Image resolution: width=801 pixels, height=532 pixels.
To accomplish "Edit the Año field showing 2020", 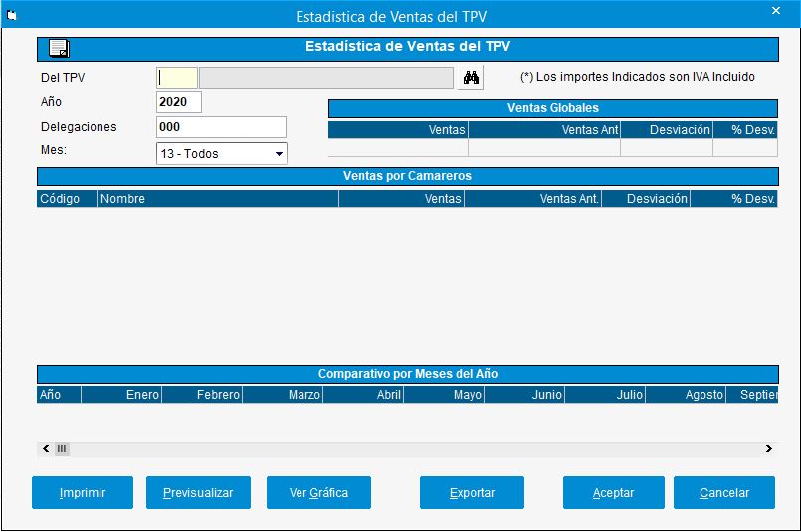I will tap(179, 102).
